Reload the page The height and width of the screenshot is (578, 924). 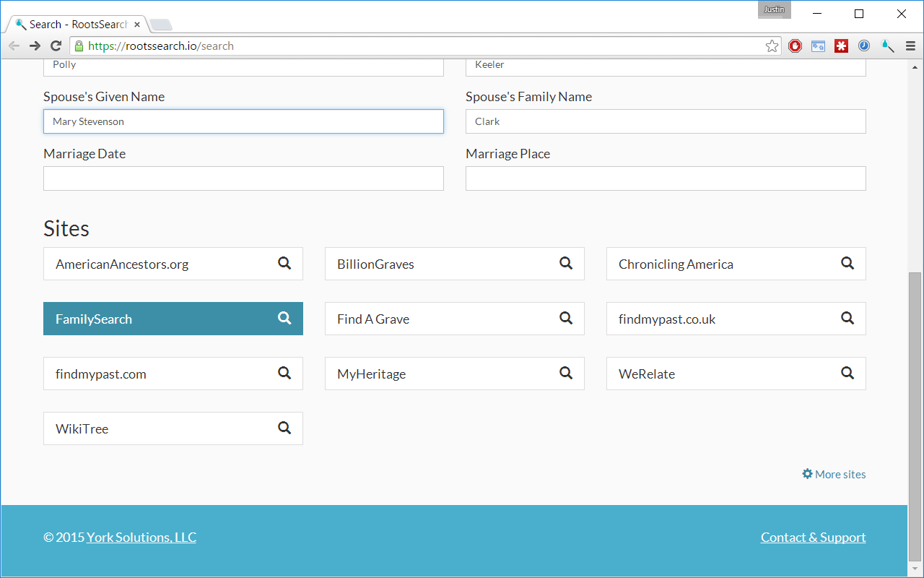coord(56,46)
